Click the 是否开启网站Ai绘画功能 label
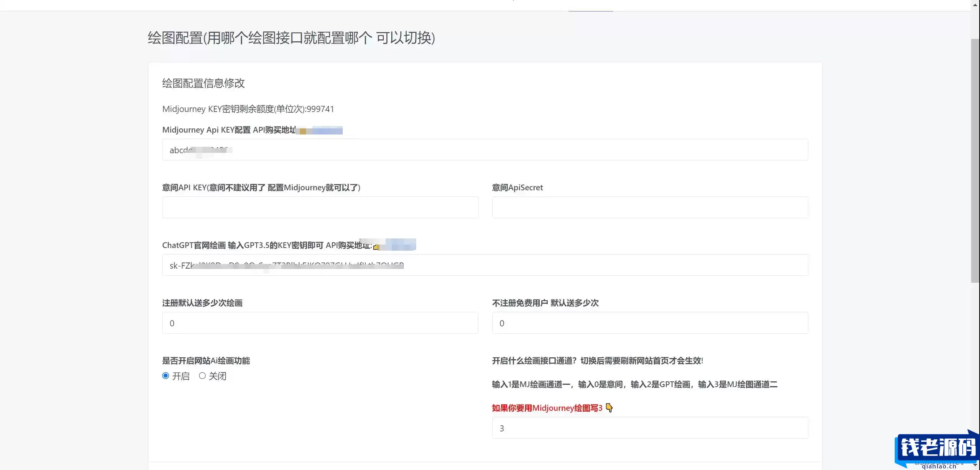 206,361
